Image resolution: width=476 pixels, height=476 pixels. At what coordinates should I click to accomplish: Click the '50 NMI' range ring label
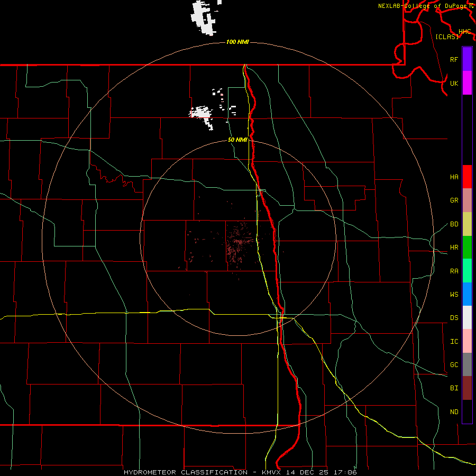click(x=237, y=140)
